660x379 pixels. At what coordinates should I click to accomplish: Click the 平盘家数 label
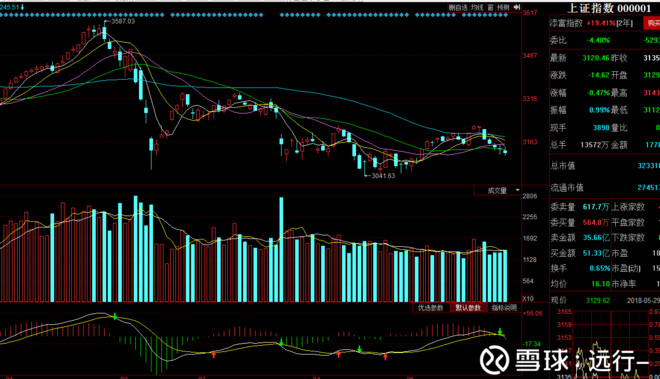[x=628, y=222]
